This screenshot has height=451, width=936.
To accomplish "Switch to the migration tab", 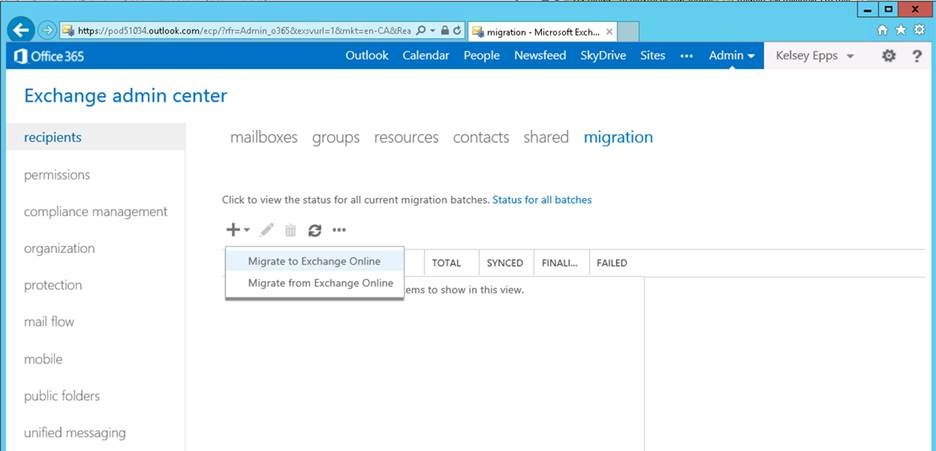I will tap(618, 137).
